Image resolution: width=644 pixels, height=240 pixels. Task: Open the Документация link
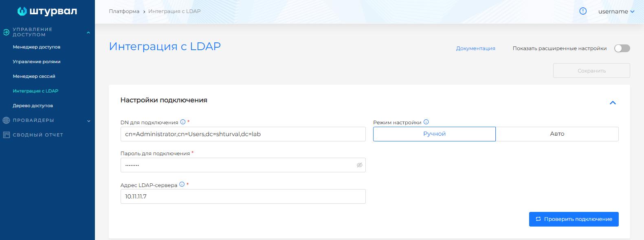coord(475,48)
